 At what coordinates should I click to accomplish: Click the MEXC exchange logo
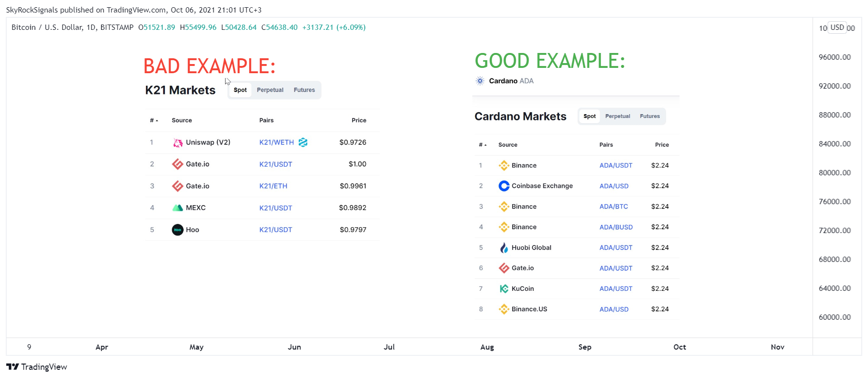[x=178, y=208]
